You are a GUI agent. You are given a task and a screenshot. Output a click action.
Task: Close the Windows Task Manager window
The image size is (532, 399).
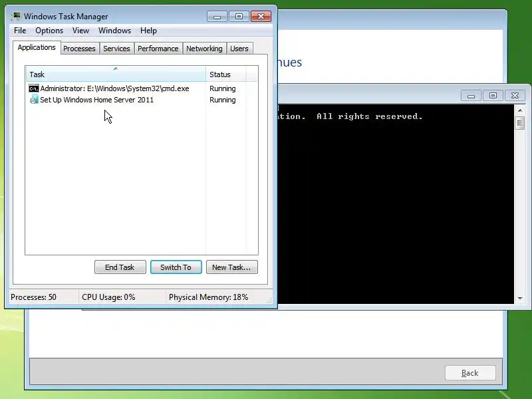(261, 16)
